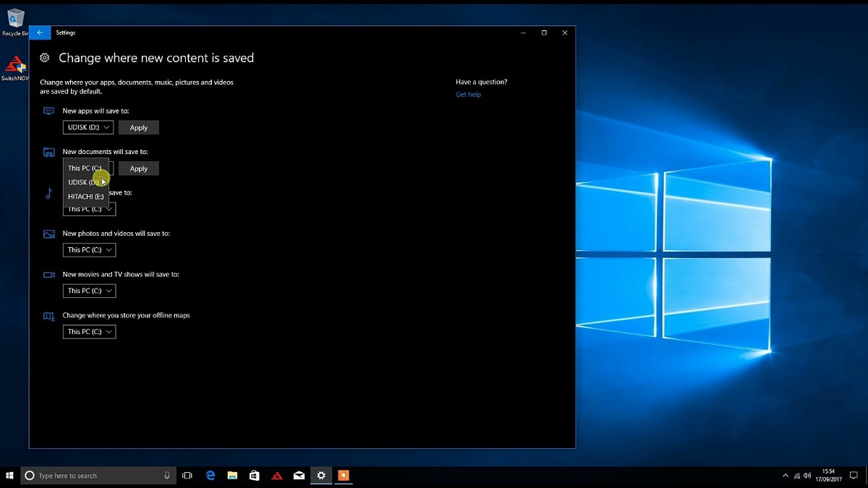Select HITACHI (E:) from the open list
Viewport: 868px width, 488px height.
[x=85, y=196]
